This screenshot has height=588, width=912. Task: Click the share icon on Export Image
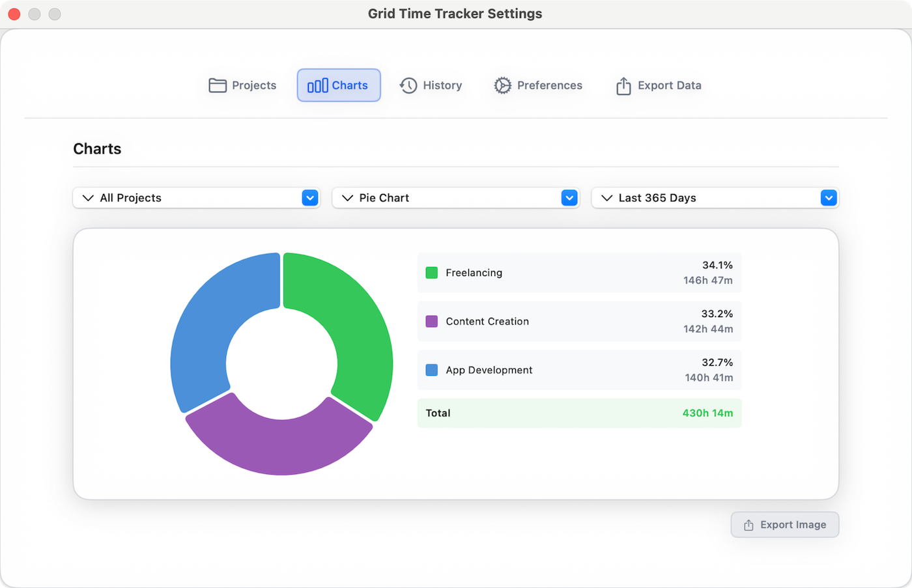tap(749, 525)
